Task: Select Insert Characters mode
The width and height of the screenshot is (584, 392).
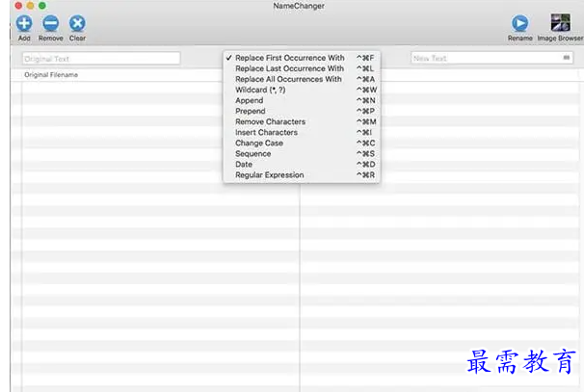Action: tap(302, 132)
